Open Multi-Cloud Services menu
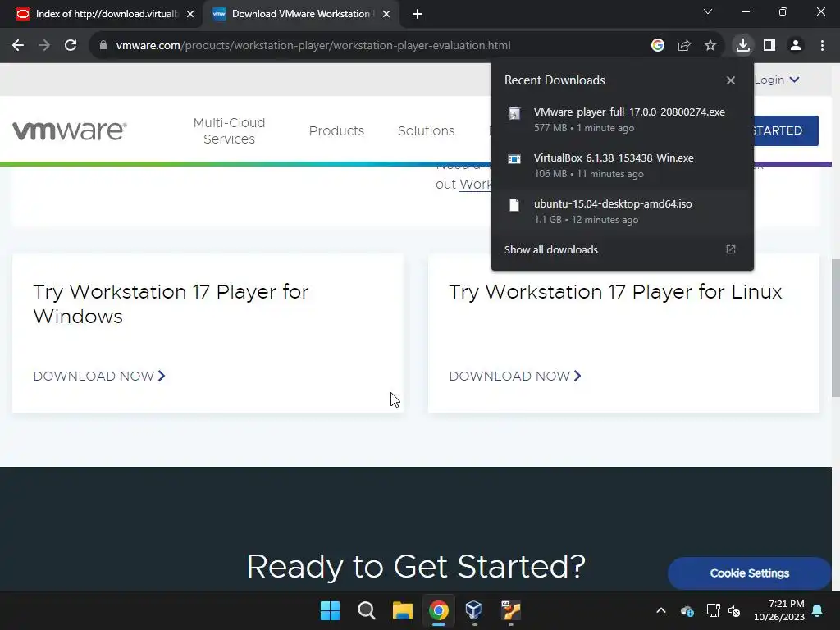The height and width of the screenshot is (630, 840). pyautogui.click(x=230, y=130)
